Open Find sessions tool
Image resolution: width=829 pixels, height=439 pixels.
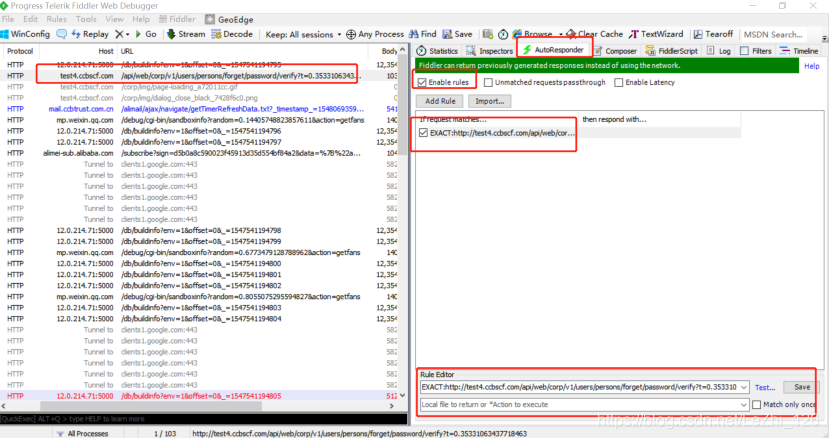(x=422, y=34)
